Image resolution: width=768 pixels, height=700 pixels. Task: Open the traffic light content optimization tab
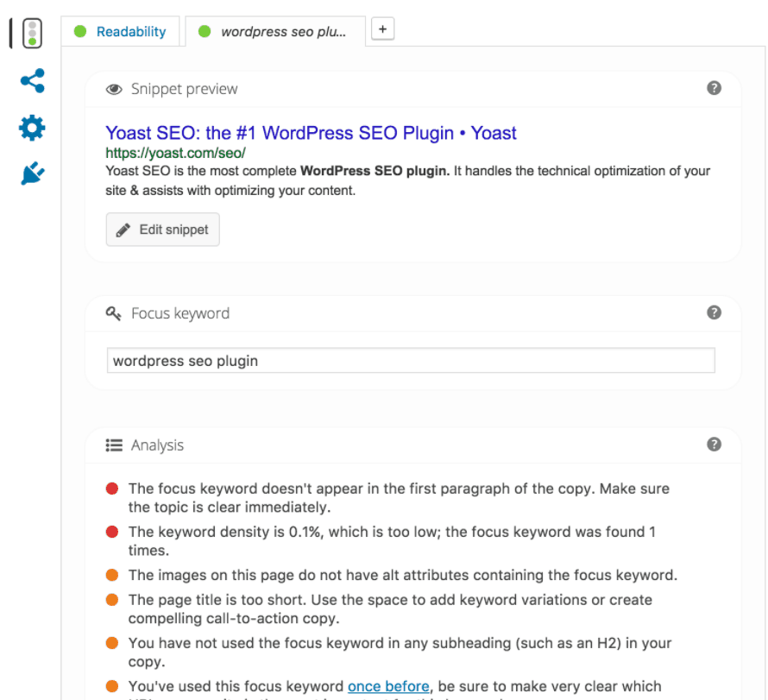(32, 34)
